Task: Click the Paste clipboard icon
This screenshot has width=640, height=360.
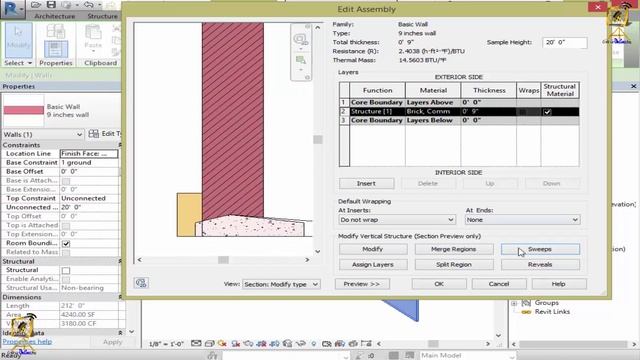Action: tap(93, 33)
